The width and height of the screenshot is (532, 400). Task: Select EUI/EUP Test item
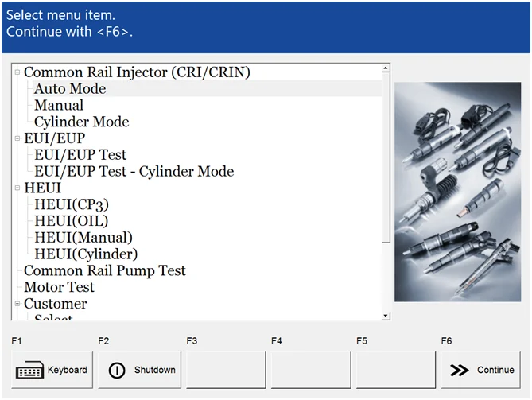coord(80,155)
